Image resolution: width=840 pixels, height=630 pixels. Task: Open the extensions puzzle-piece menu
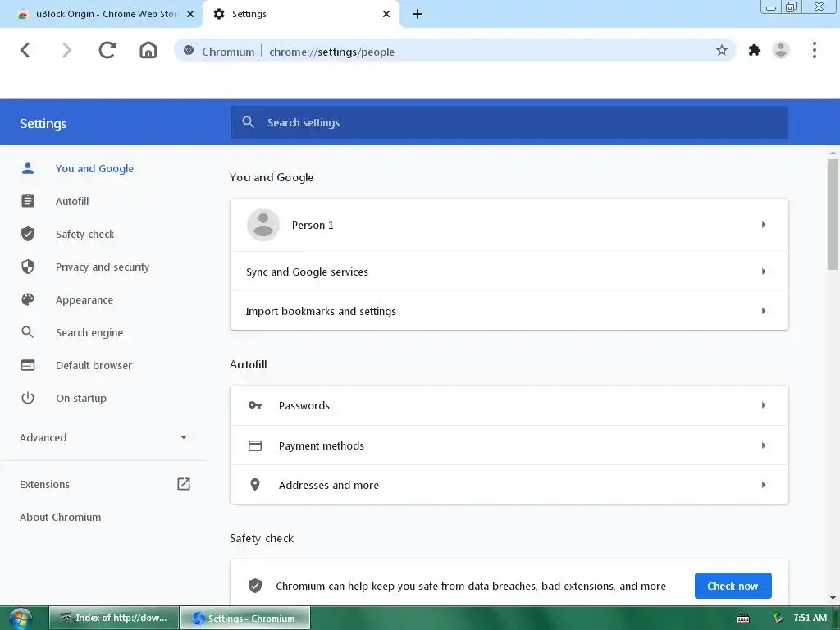[x=755, y=50]
